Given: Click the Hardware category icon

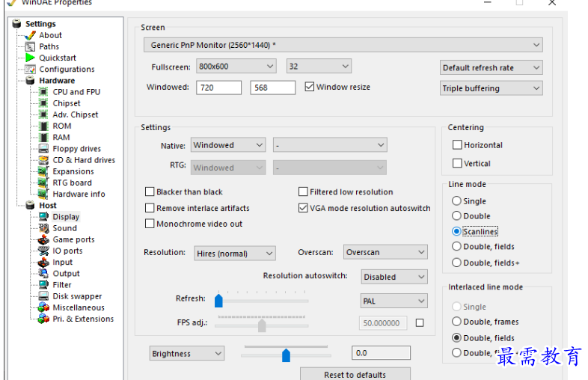Looking at the screenshot, I should tap(30, 81).
